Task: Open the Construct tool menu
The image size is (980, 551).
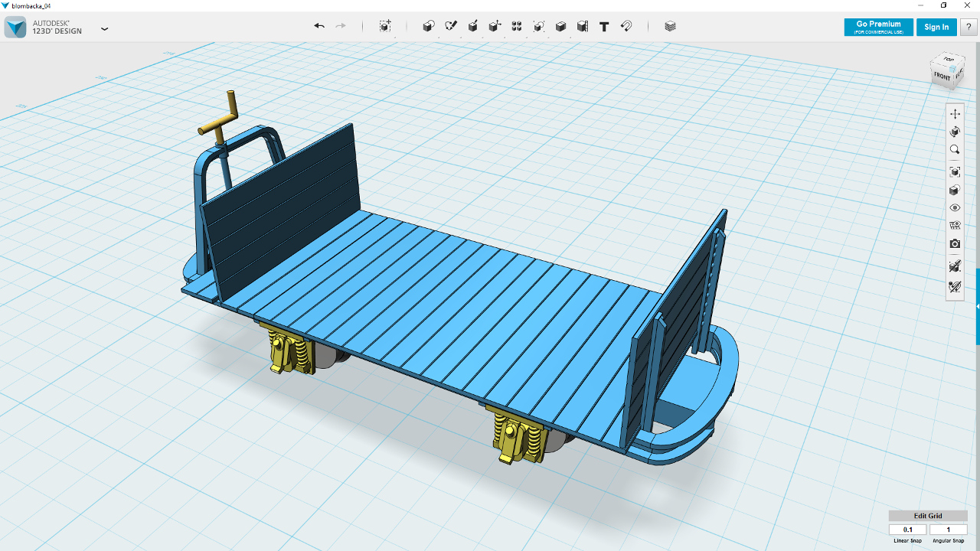Action: [473, 26]
